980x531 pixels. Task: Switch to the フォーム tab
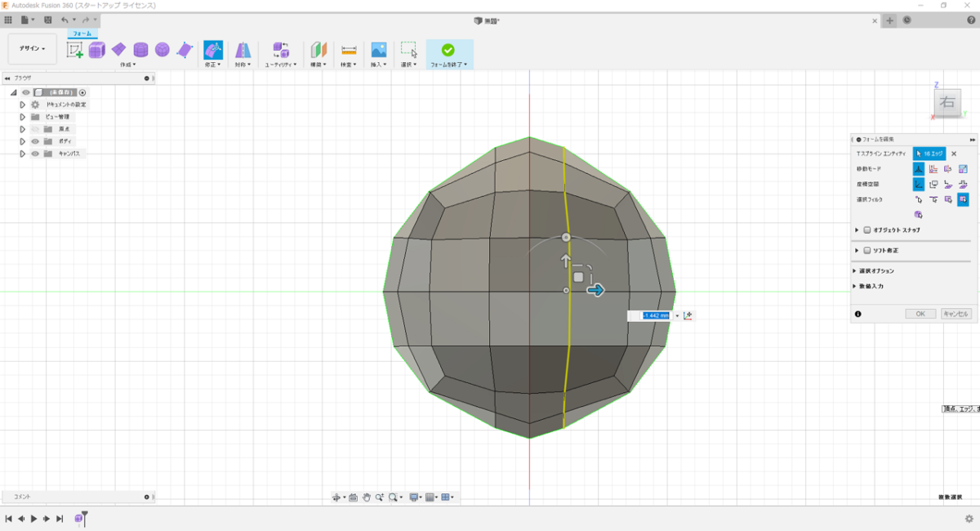tap(82, 33)
